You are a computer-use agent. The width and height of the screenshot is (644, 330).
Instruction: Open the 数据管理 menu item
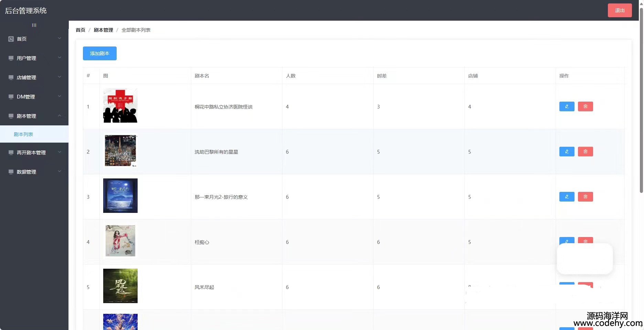[x=34, y=172]
